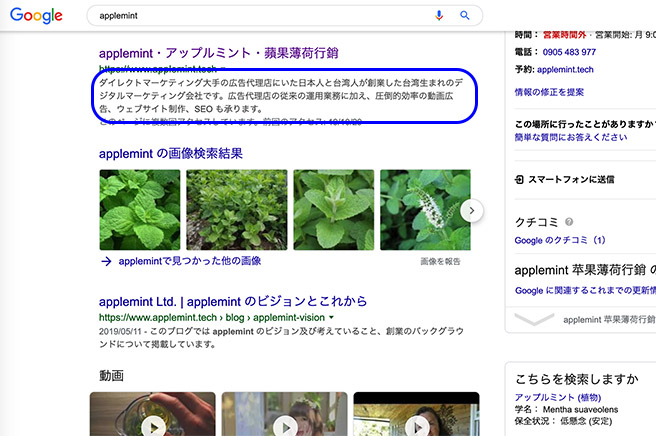Screen dimensions: 656x436
Task: Open Google のクチコミ (1) reviews link
Action: coord(560,240)
